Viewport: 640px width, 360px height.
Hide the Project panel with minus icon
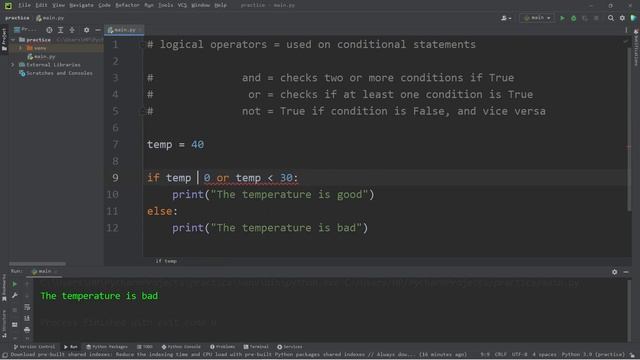coord(98,30)
